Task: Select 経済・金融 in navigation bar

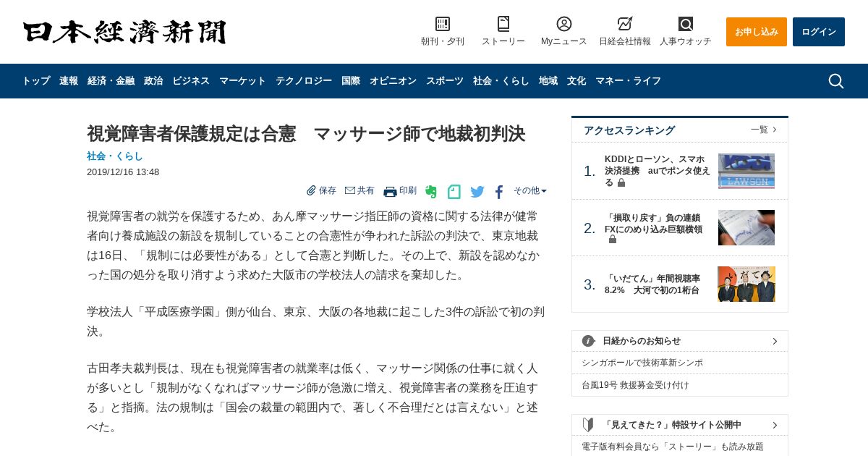Action: [x=111, y=81]
